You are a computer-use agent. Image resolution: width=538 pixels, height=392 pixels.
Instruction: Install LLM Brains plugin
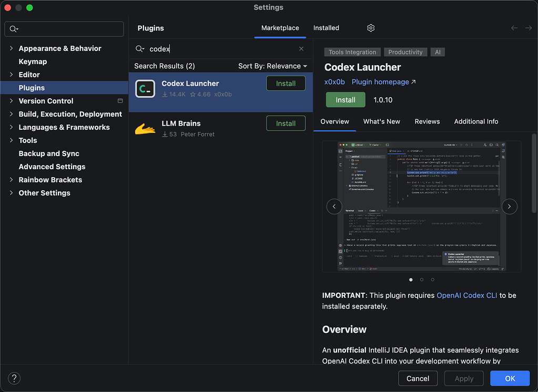point(286,123)
